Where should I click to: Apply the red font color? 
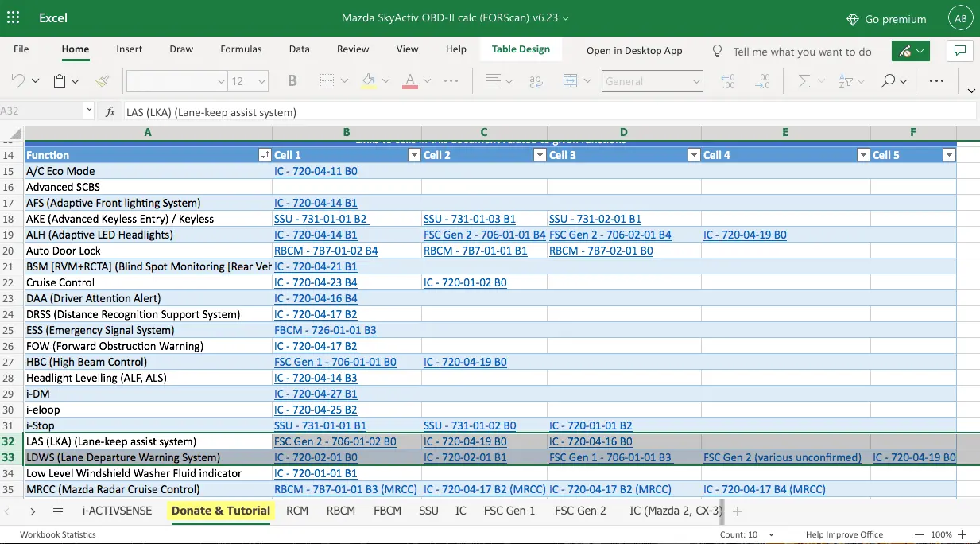pyautogui.click(x=409, y=80)
